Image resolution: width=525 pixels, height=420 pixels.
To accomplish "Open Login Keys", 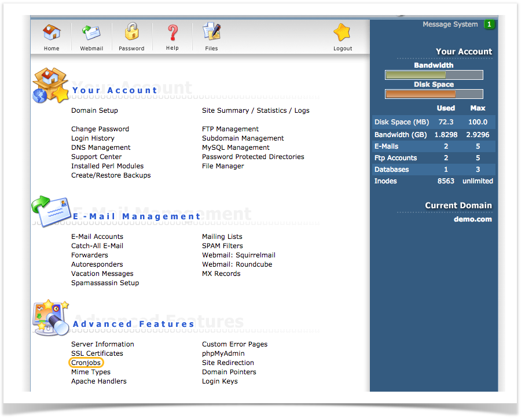I will pyautogui.click(x=219, y=381).
